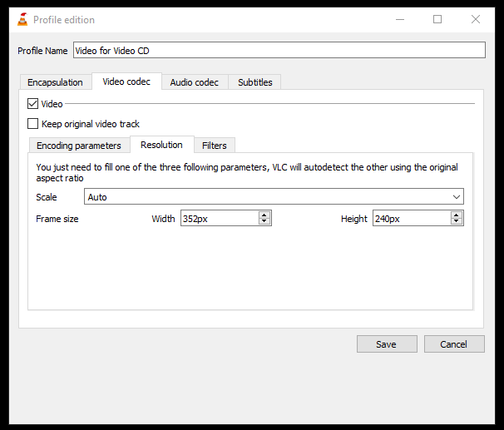Maximize the Profile edition window

point(437,20)
